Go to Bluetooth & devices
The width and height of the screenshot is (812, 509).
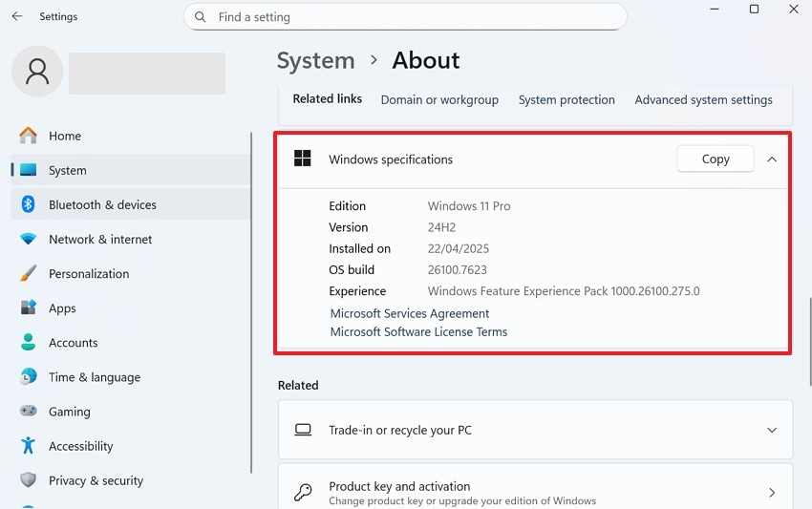(x=131, y=204)
